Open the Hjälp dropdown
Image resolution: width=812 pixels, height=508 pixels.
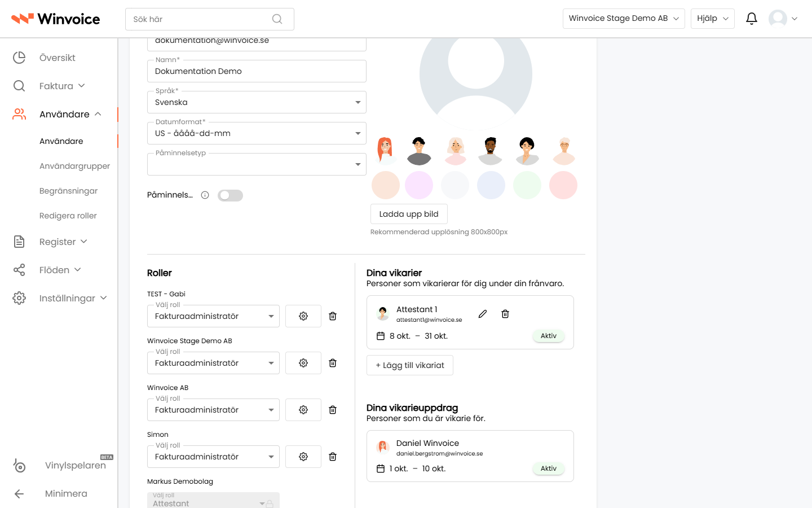pos(713,19)
